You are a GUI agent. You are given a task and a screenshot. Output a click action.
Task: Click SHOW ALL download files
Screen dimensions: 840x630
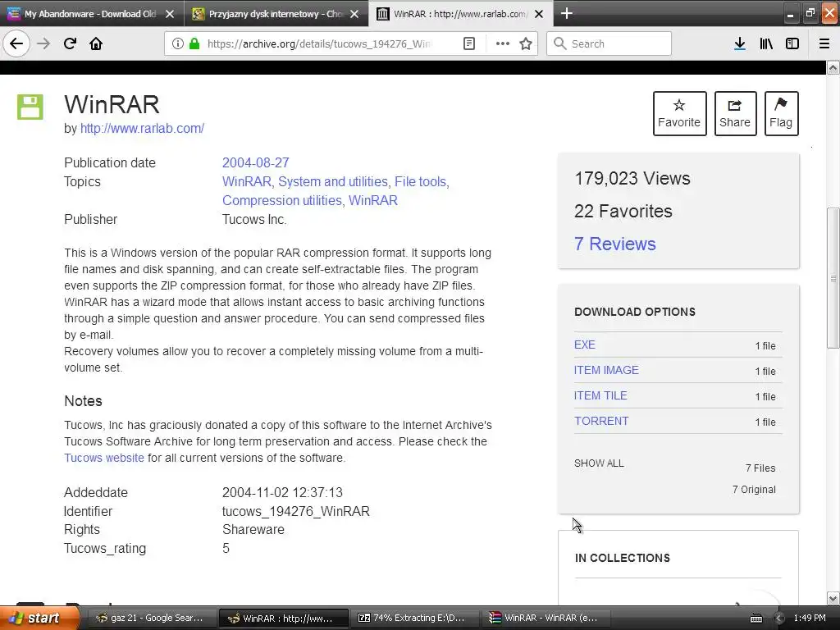point(599,463)
